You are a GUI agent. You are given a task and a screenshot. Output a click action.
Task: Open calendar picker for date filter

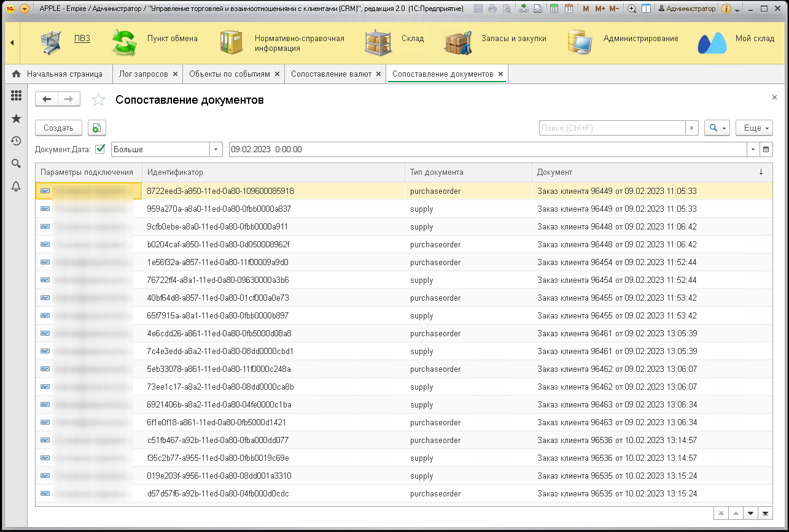click(x=766, y=149)
